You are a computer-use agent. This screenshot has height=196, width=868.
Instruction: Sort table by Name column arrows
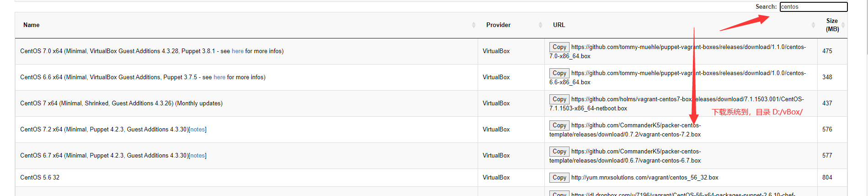(x=474, y=25)
